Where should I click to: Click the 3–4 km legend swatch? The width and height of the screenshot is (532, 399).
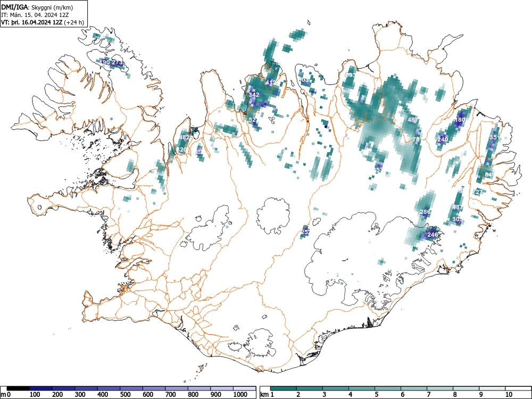click(x=336, y=388)
